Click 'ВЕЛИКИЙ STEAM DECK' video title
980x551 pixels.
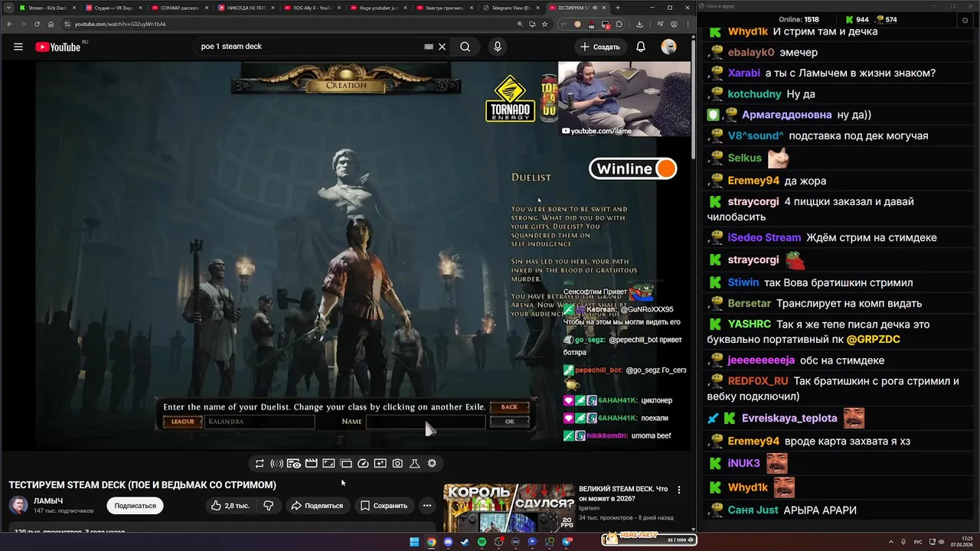623,494
